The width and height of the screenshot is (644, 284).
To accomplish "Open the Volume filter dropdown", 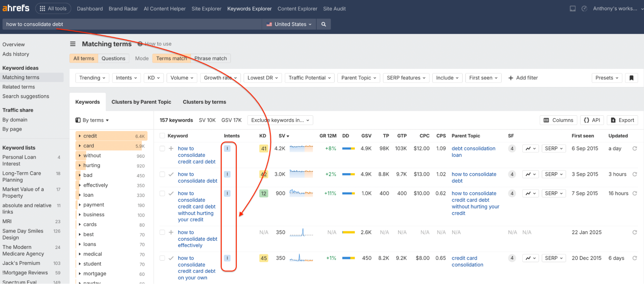I will [x=182, y=78].
